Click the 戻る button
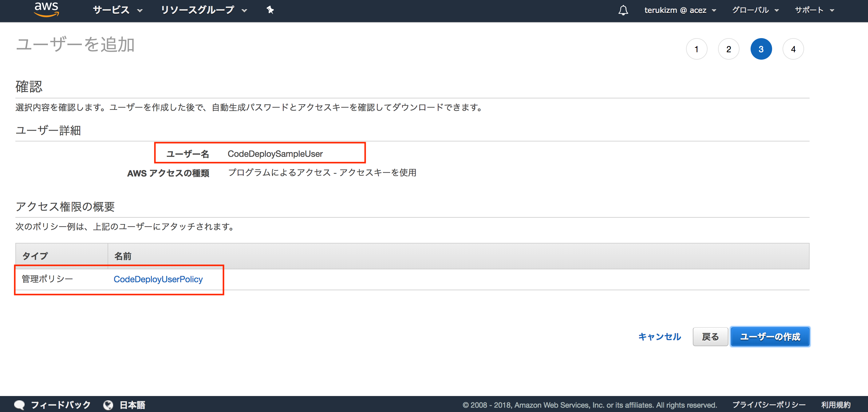Image resolution: width=868 pixels, height=412 pixels. tap(710, 336)
